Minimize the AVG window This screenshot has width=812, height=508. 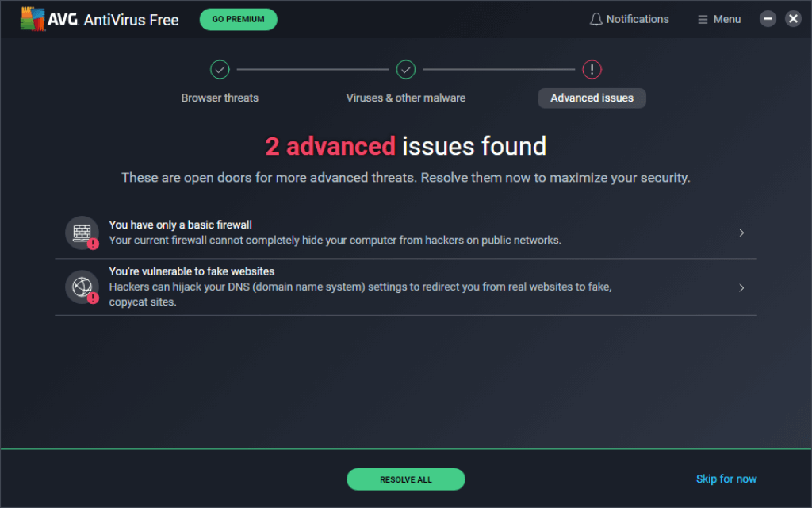[768, 19]
